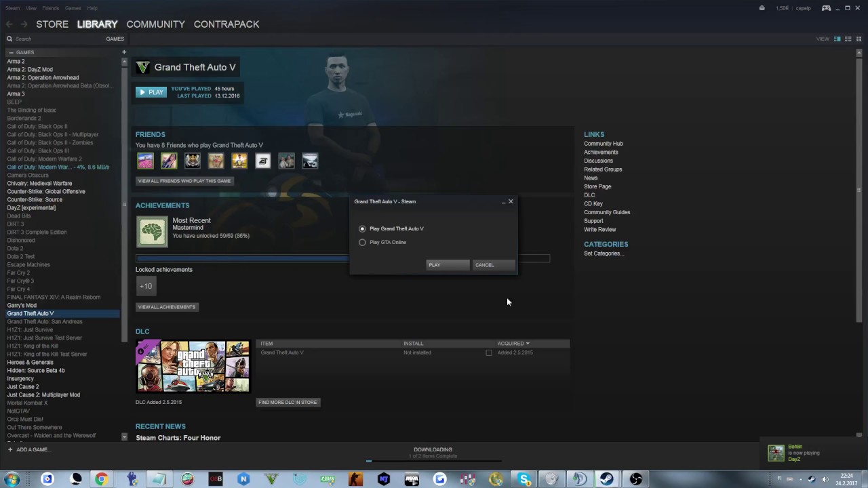Open the notifications inbox envelope icon

pos(762,8)
